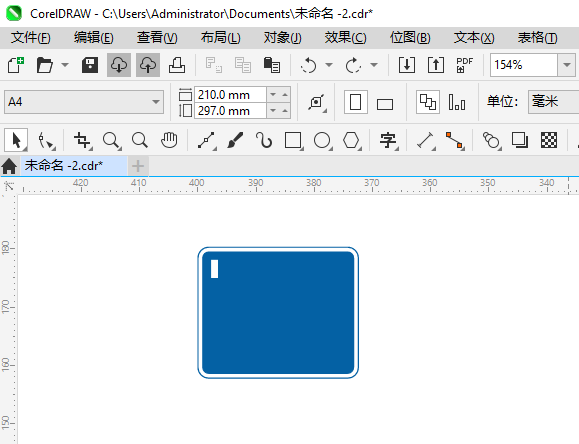Open the 文本(X) menu
579x444 pixels.
(x=474, y=38)
